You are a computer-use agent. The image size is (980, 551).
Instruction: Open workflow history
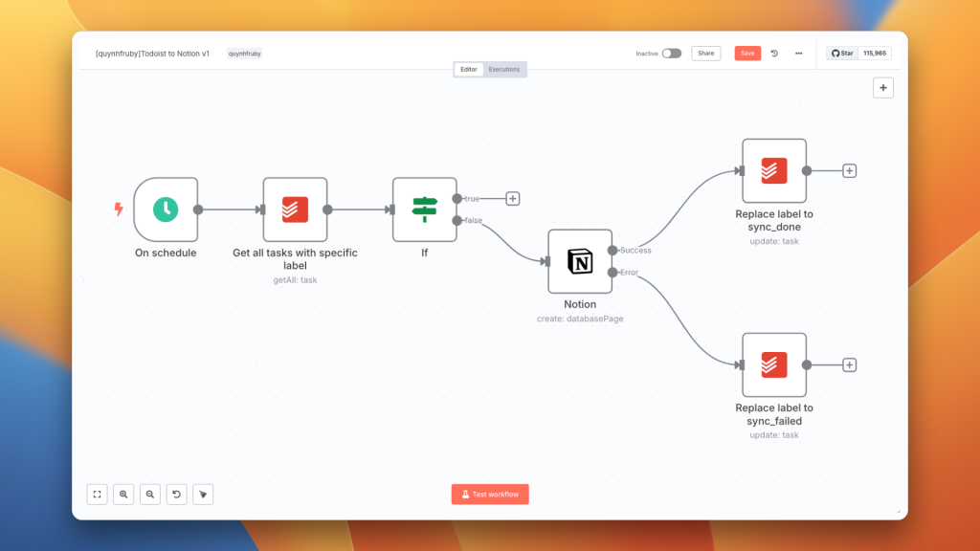(x=774, y=54)
